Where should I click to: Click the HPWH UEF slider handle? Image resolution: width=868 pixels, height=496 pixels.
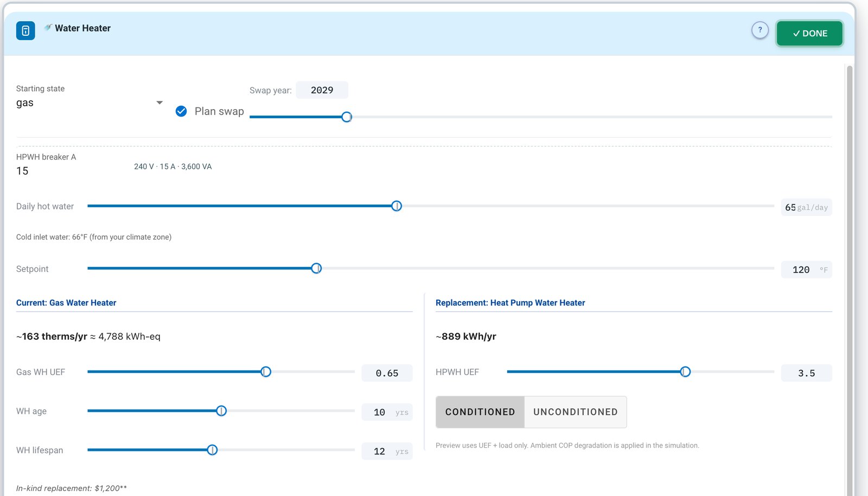pyautogui.click(x=685, y=372)
